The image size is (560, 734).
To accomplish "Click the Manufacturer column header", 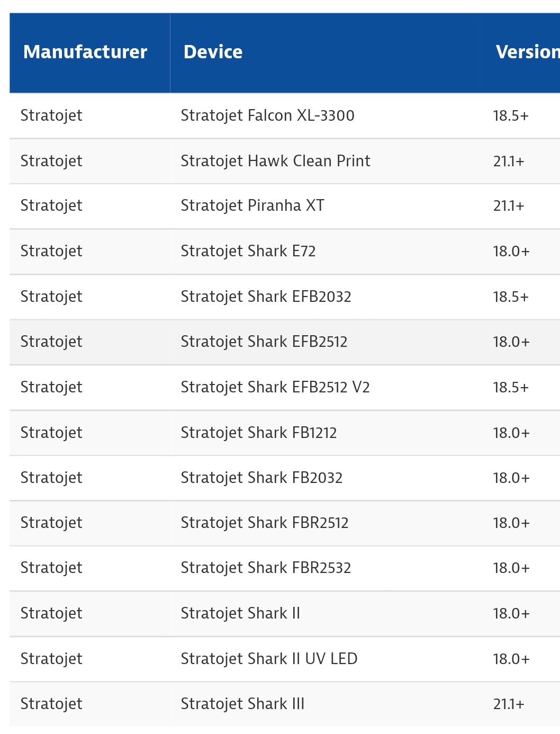I will click(85, 52).
